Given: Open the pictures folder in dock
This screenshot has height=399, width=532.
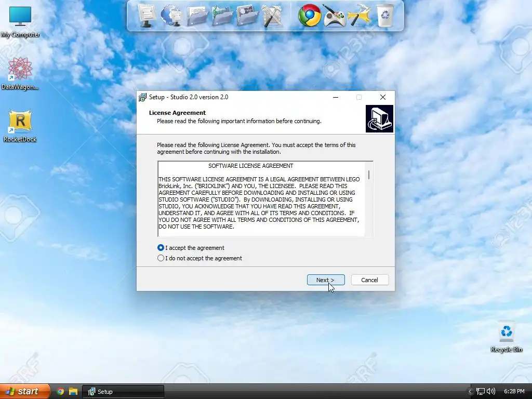Looking at the screenshot, I should coord(247,16).
